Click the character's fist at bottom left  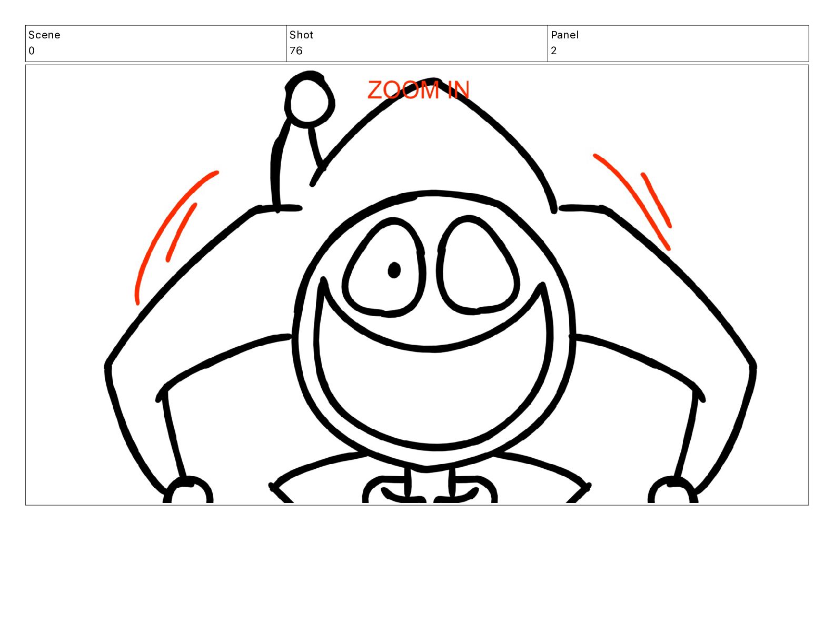[188, 490]
